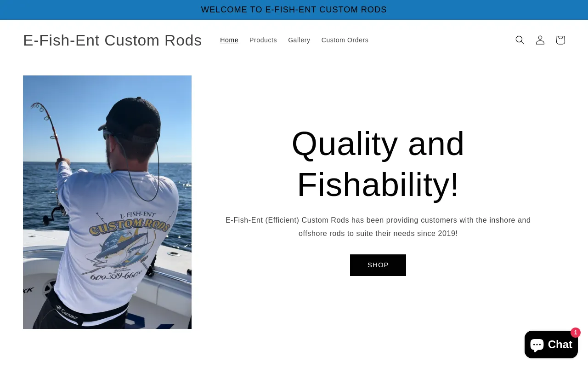Viewport: 588px width, 368px height.
Task: Click the Quality and Fishability! heading
Action: pyautogui.click(x=378, y=164)
